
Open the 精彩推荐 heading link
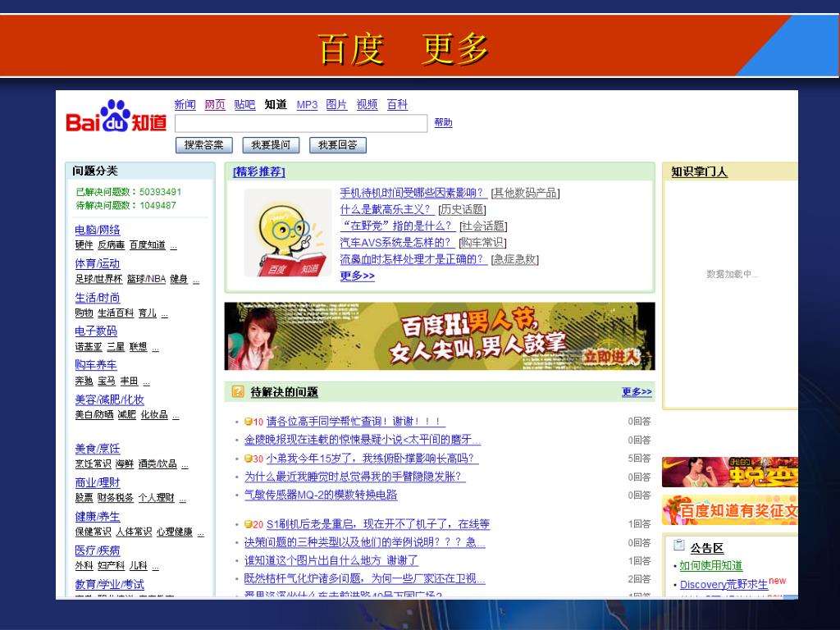[258, 172]
